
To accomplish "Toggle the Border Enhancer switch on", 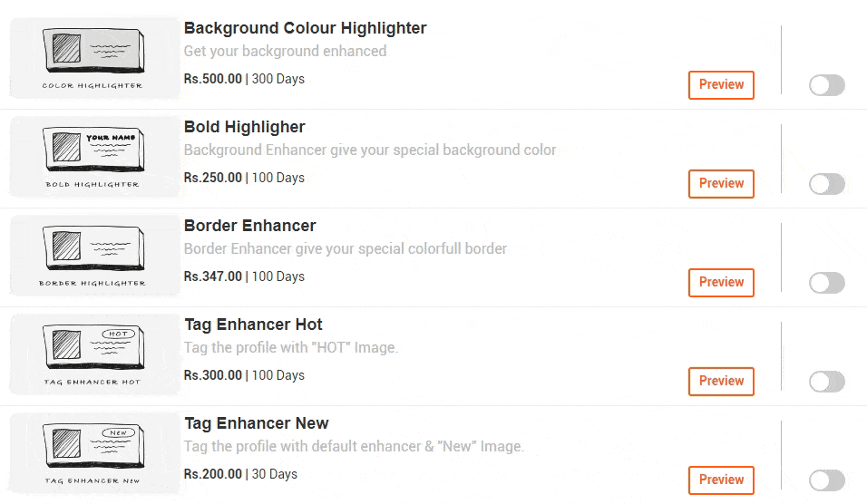I will 826,283.
